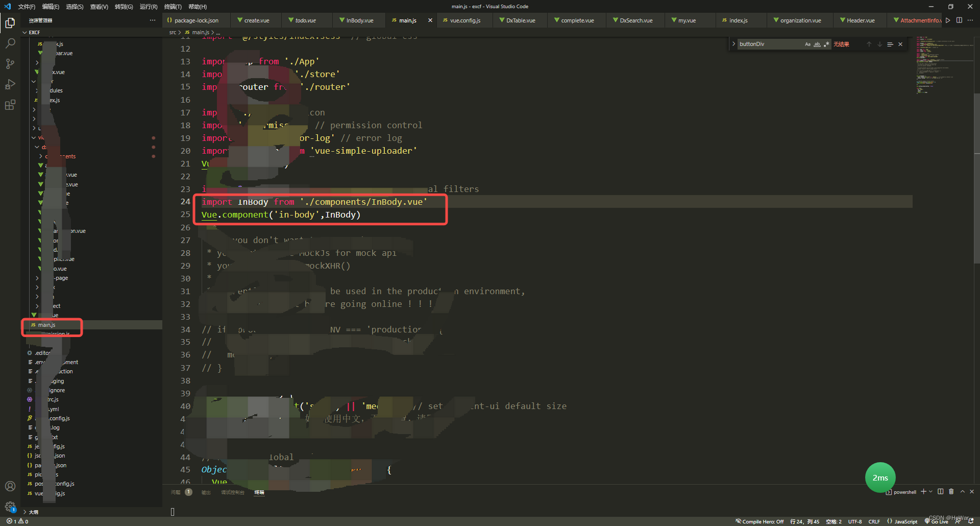The width and height of the screenshot is (980, 526).
Task: Switch to the 调试控制台 debug console tab
Action: [232, 492]
